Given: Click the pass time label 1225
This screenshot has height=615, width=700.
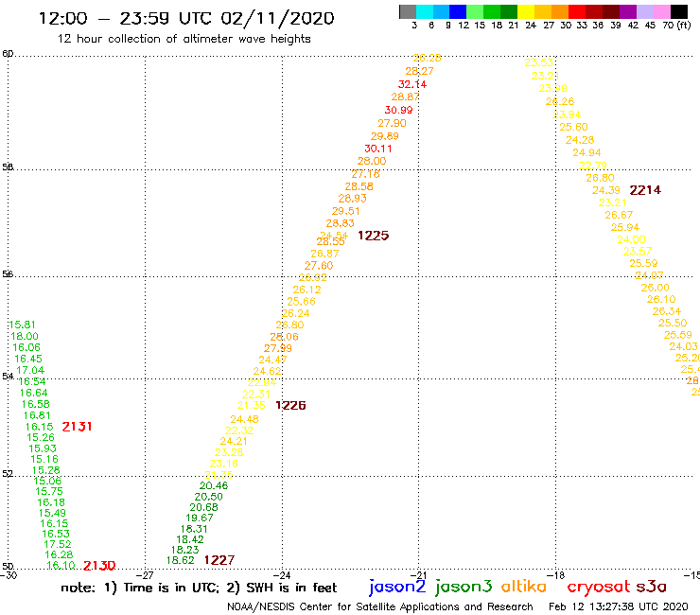Looking at the screenshot, I should (374, 236).
